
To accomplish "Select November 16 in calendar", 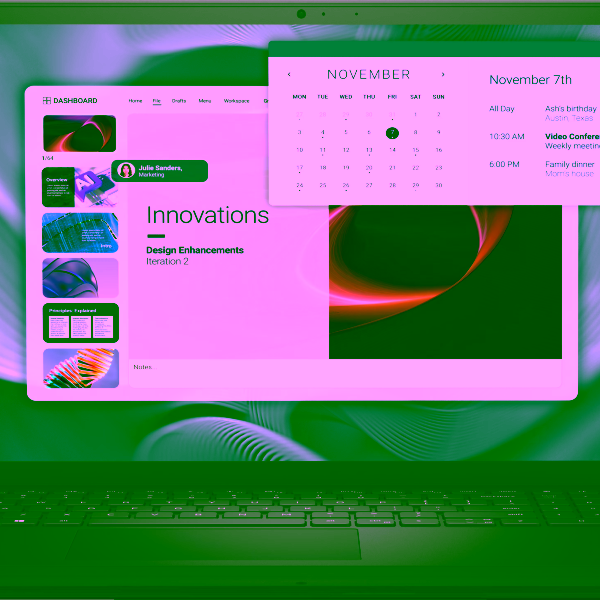I will [x=439, y=150].
